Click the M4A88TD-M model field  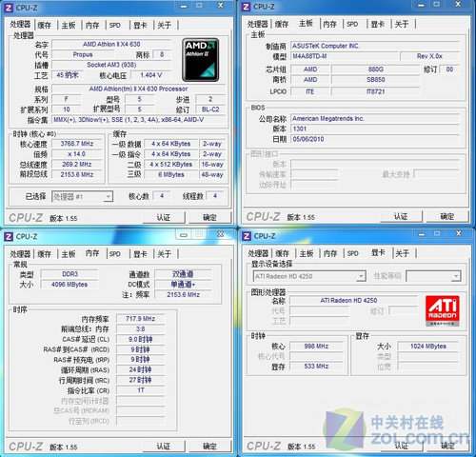click(x=345, y=56)
